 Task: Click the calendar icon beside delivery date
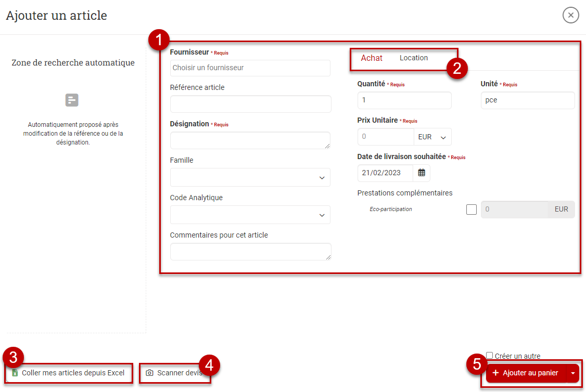tap(422, 173)
